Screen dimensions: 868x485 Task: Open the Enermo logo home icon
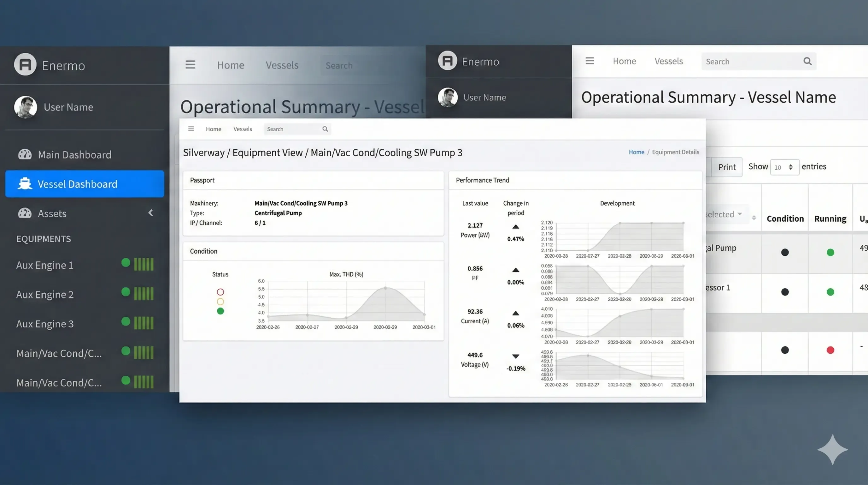coord(25,64)
